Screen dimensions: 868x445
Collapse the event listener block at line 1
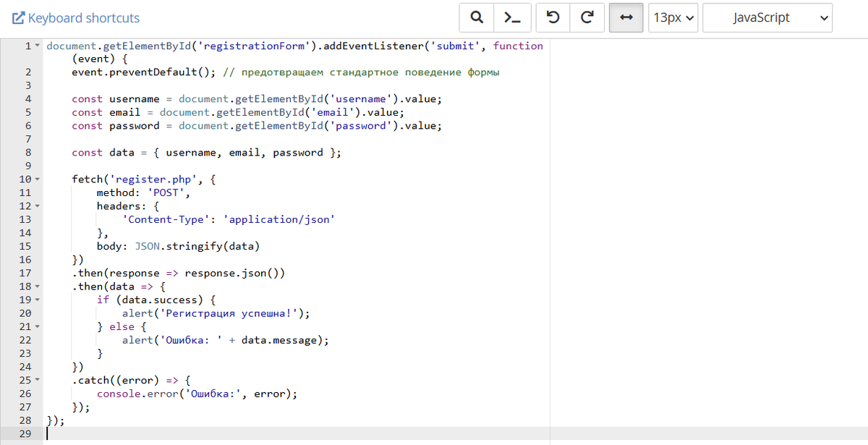click(x=35, y=45)
